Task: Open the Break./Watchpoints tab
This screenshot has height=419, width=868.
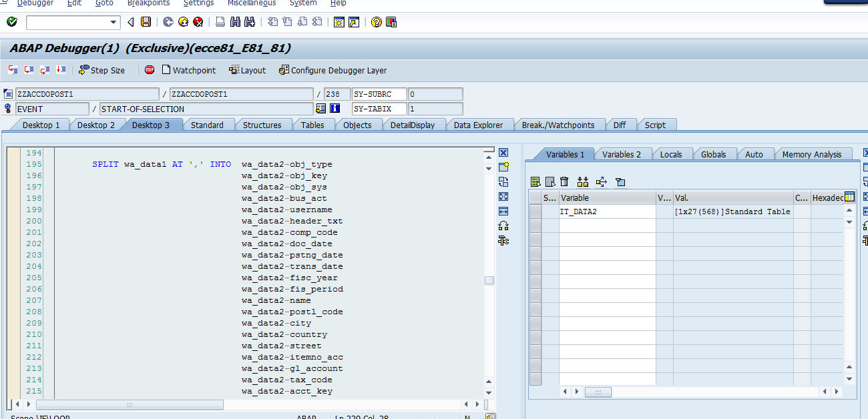Action: tap(560, 124)
